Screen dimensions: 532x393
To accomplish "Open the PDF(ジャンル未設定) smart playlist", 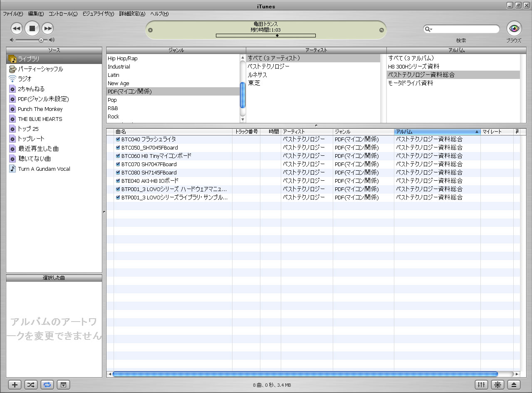I will point(54,99).
